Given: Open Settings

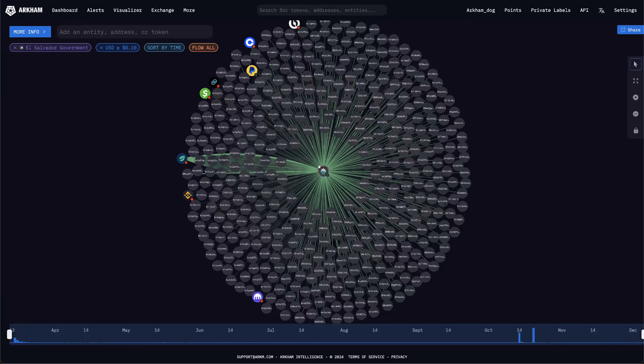Looking at the screenshot, I should 625,10.
